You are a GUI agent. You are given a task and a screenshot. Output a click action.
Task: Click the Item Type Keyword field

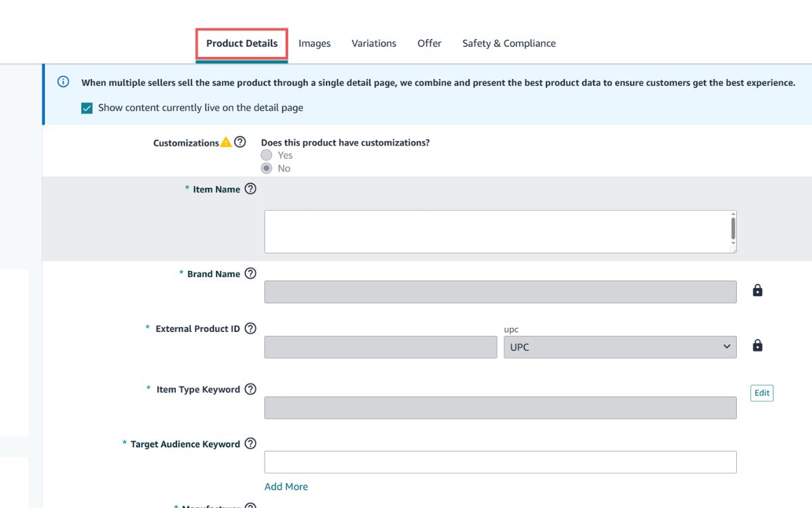coord(500,408)
